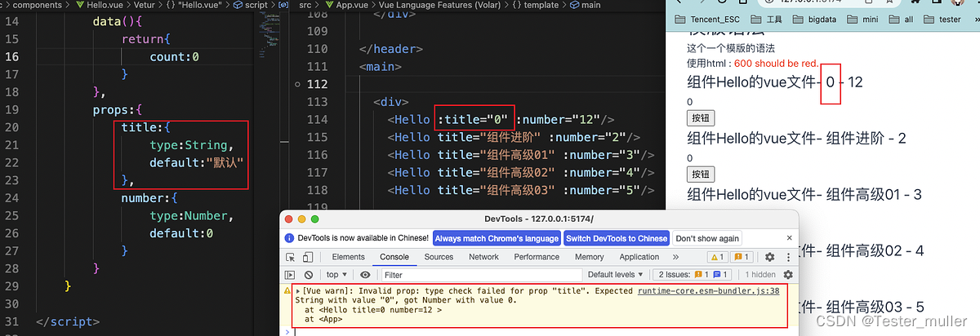Close the DevTools language notification banner

point(789,237)
